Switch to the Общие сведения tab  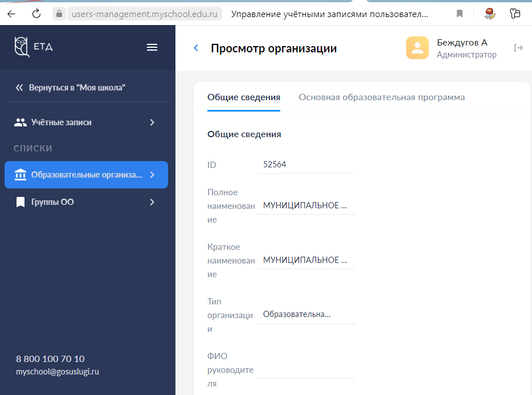[244, 97]
